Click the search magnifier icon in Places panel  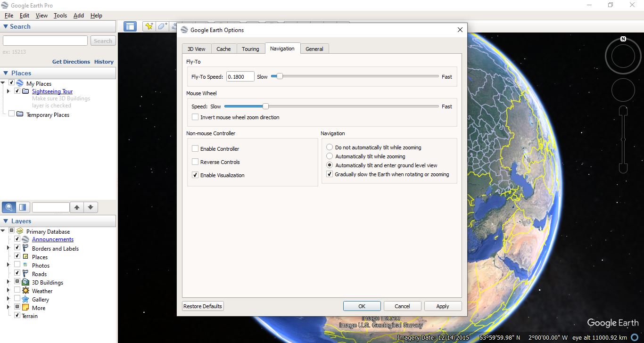point(9,207)
